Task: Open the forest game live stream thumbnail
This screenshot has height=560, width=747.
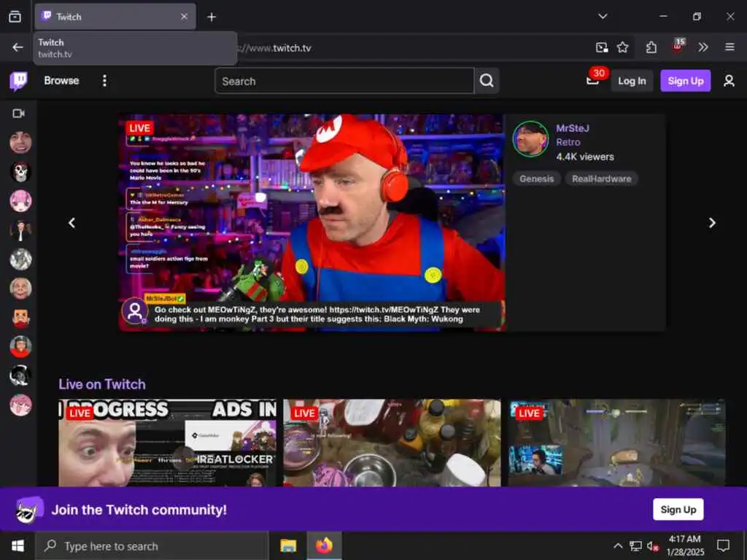Action: 616,443
